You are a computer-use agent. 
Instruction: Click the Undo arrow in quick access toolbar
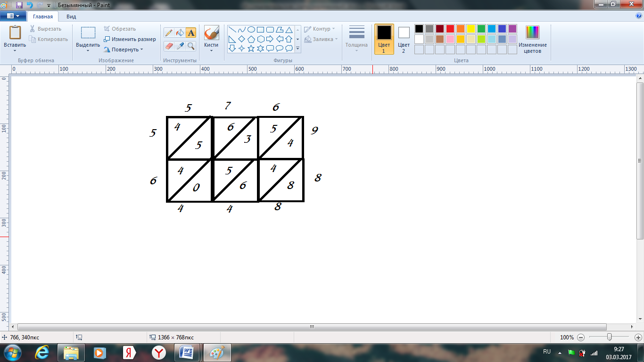point(30,5)
